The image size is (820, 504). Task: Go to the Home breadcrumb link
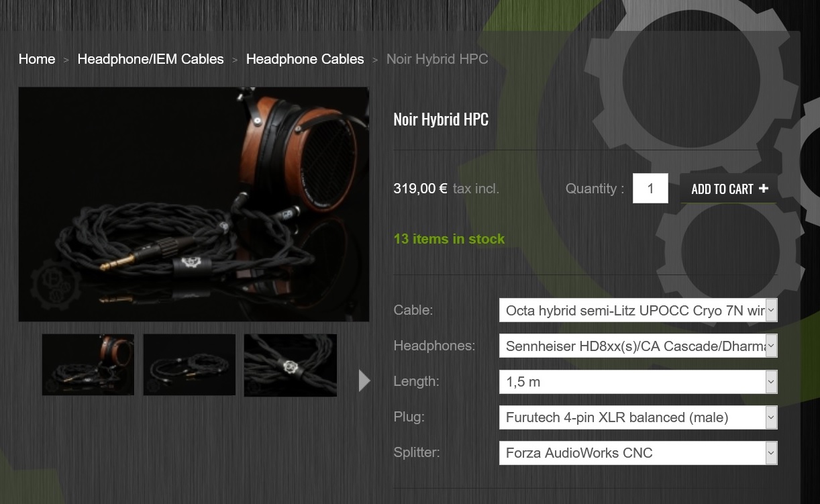(x=37, y=59)
